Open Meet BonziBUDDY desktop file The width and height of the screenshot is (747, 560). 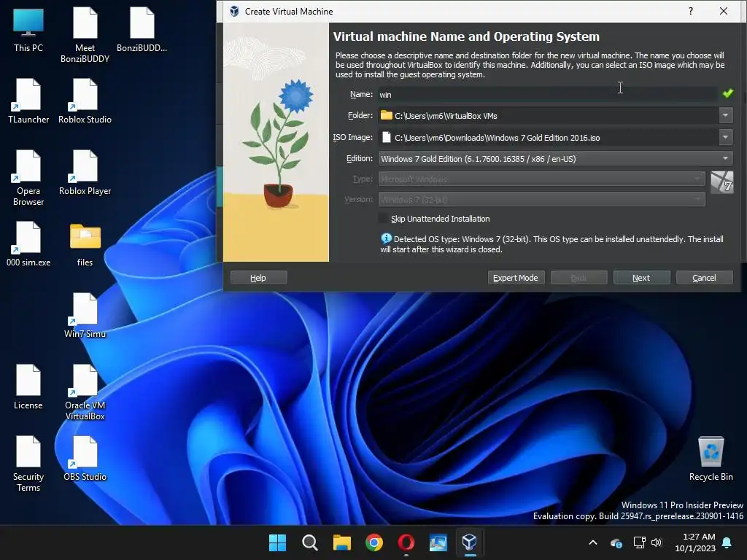[85, 35]
